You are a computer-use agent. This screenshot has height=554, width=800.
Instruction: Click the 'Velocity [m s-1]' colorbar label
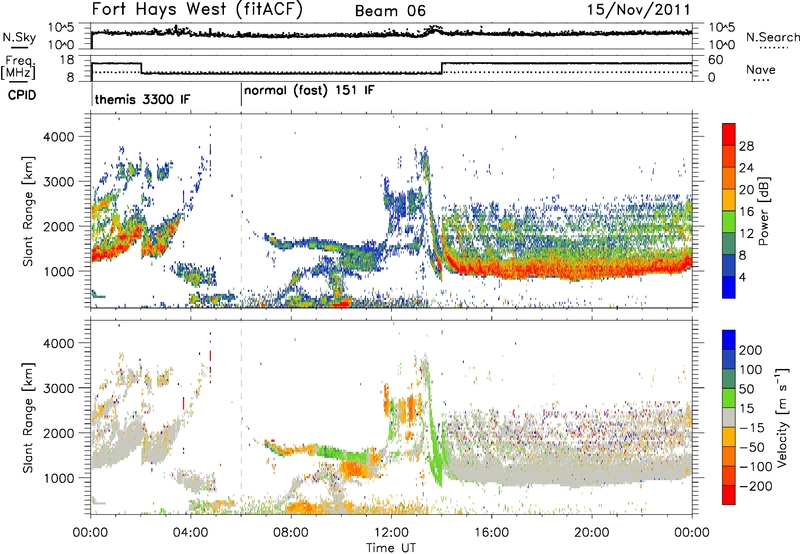[x=782, y=417]
